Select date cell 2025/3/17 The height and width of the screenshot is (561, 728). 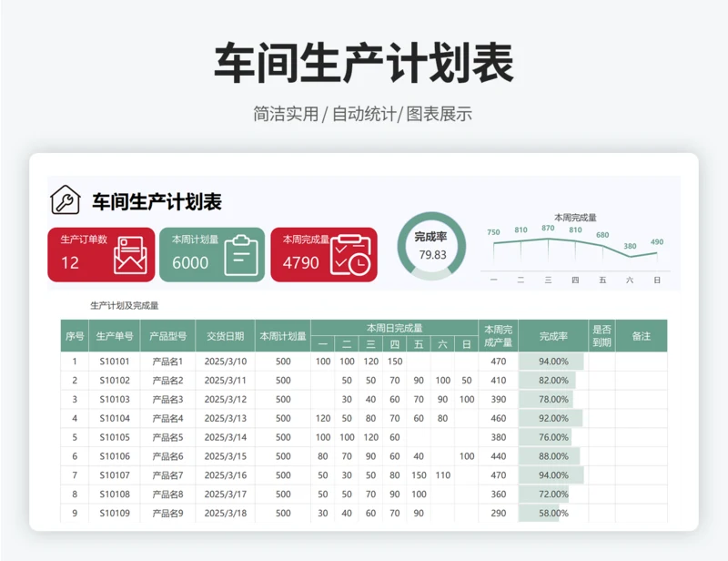225,495
